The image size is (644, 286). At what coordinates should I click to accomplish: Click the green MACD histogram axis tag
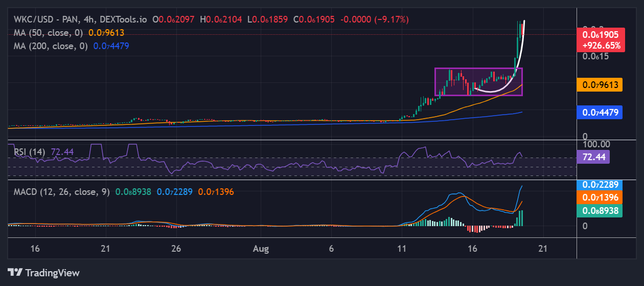click(x=600, y=211)
